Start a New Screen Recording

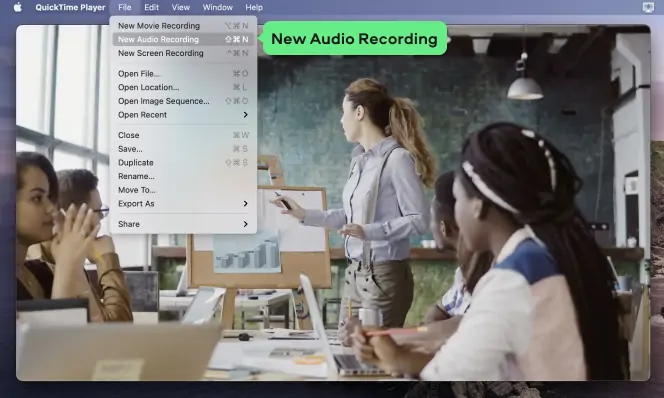[183, 53]
